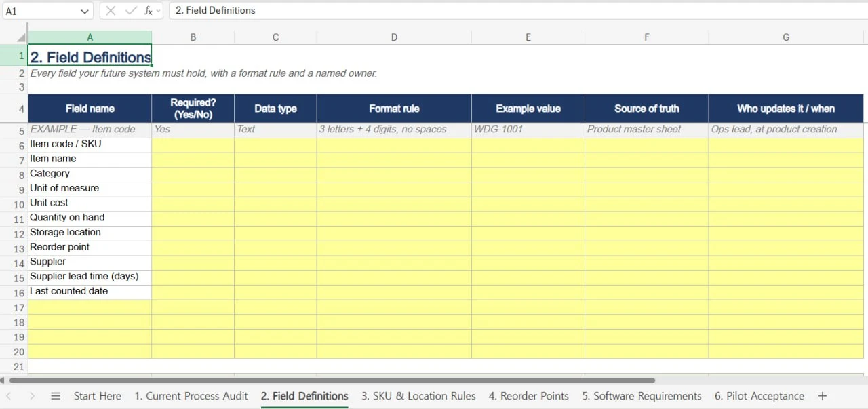Click the 'Supplier' cell in row 14
The image size is (868, 409).
click(x=90, y=262)
